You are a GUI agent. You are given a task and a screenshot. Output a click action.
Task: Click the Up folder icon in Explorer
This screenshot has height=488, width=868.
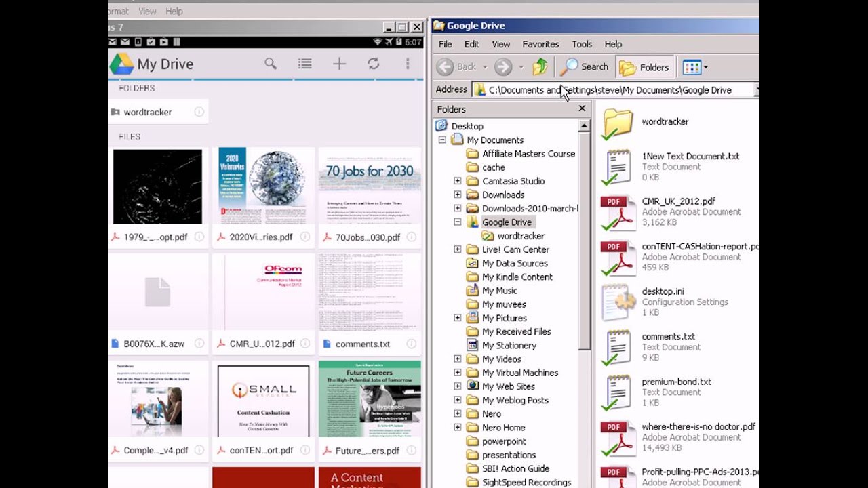tap(540, 67)
